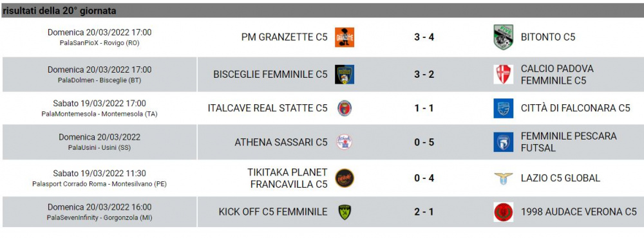The width and height of the screenshot is (644, 238).
Task: Click the Lazio C5 Global eagle logo
Action: click(503, 178)
